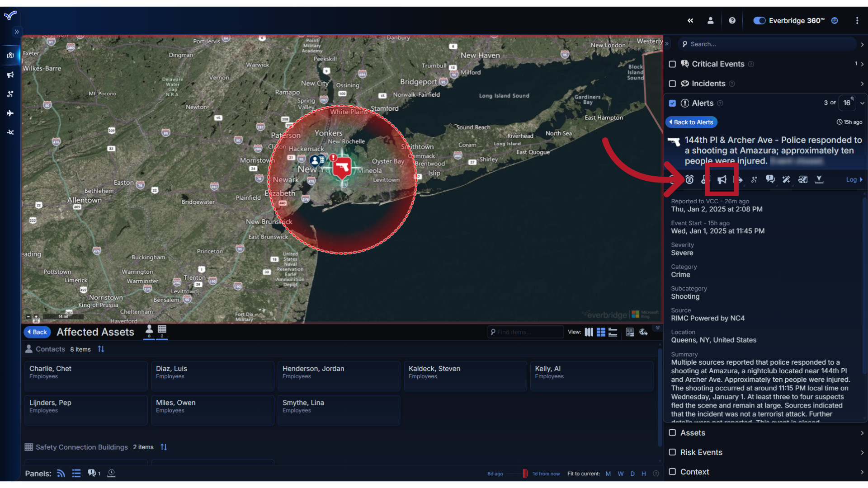Enable the Risk Events checkbox
The image size is (868, 488).
click(x=672, y=452)
